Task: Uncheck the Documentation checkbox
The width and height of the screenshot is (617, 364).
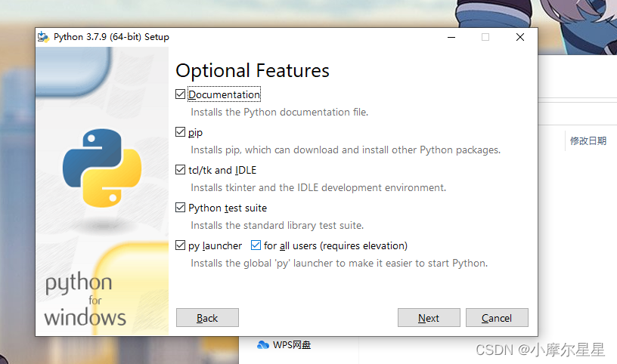Action: [180, 94]
